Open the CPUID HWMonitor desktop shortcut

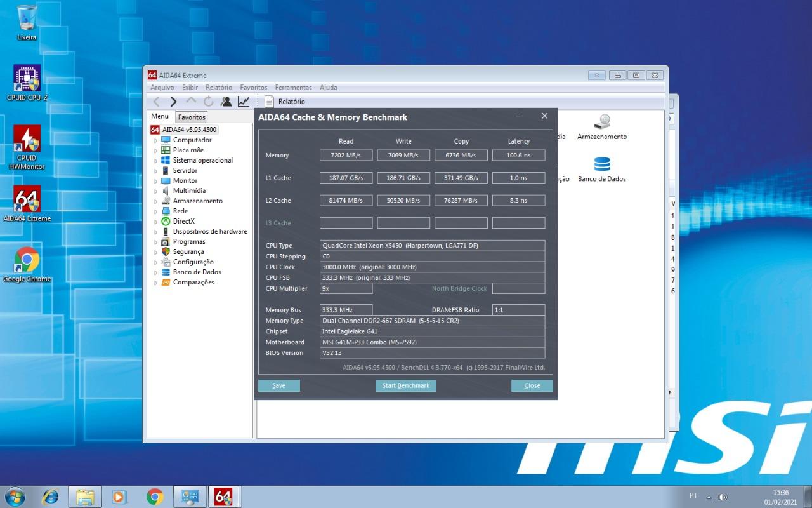click(x=27, y=147)
